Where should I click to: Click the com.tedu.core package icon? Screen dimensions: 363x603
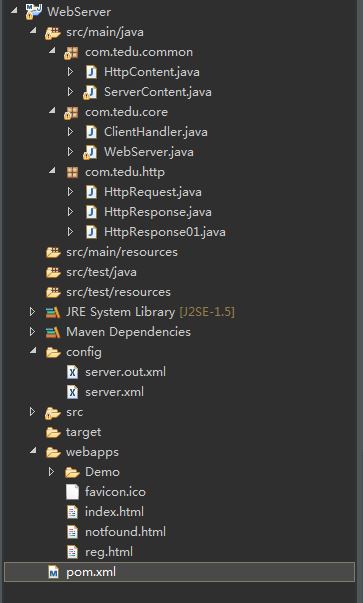(72, 112)
